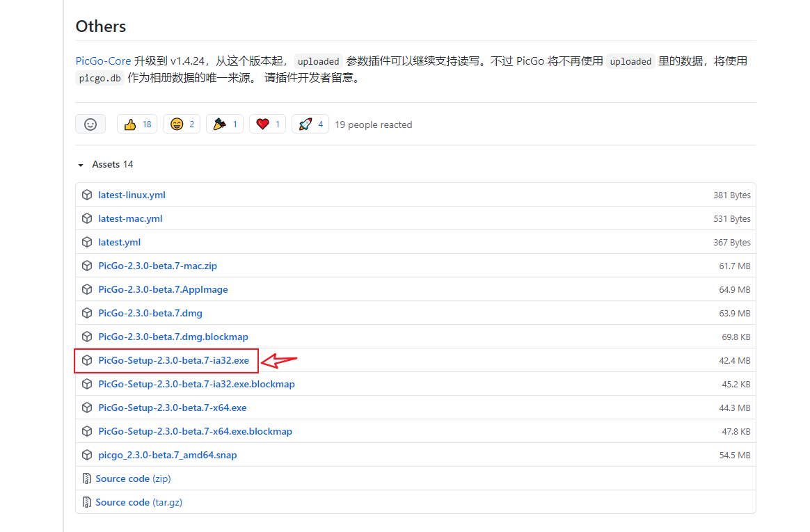Click zip file icon beside Source code (tar.gz)
This screenshot has height=532, width=810.
(86, 503)
